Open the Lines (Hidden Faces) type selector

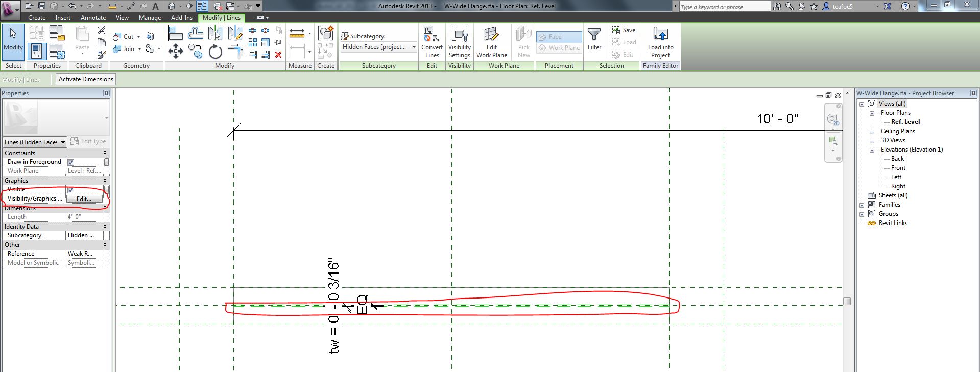[35, 142]
